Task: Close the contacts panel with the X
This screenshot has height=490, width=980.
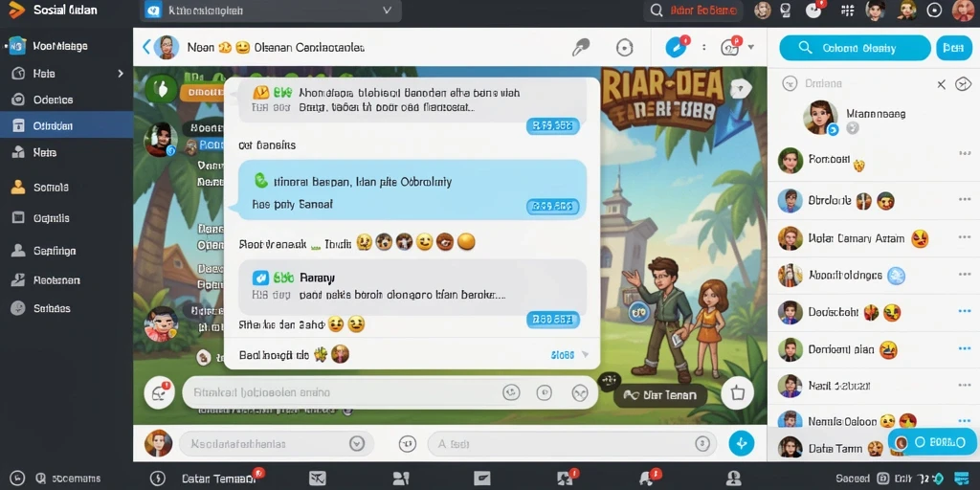Action: click(942, 84)
